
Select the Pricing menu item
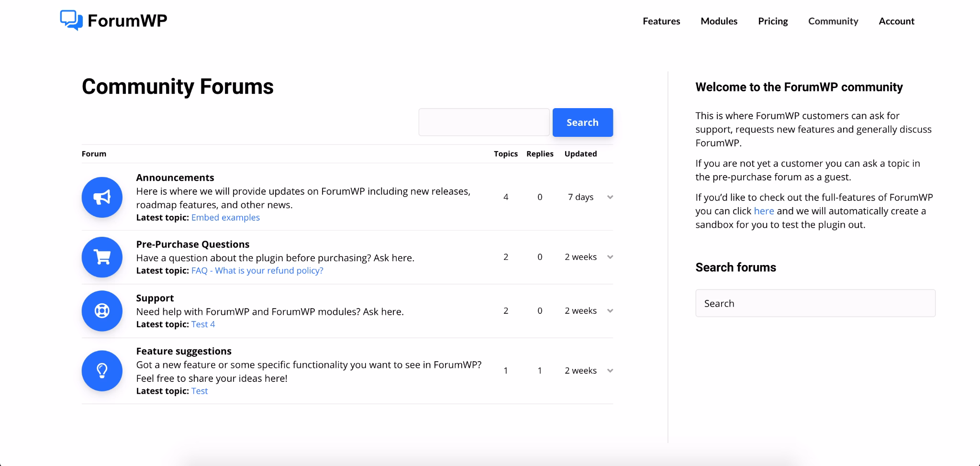772,21
